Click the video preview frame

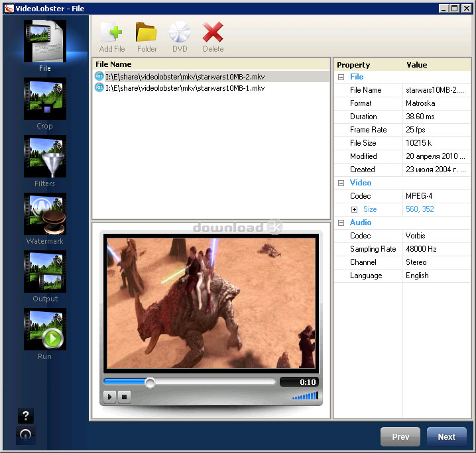coord(211,303)
